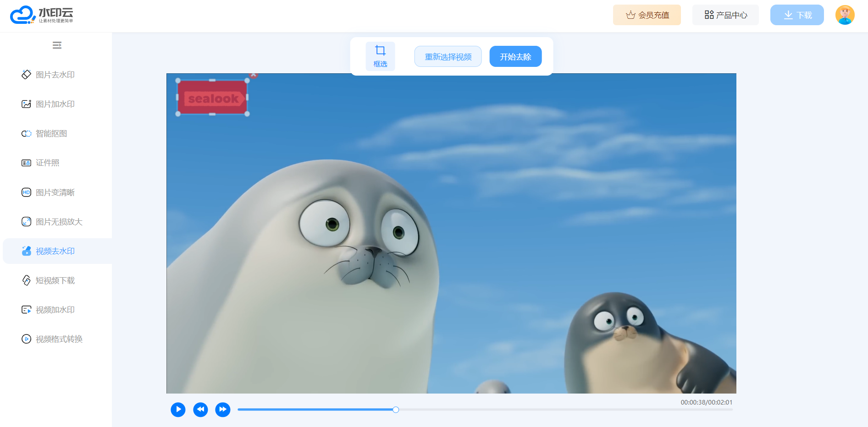The height and width of the screenshot is (427, 868).
Task: Click 重新选择视频 to reselect the video
Action: pyautogui.click(x=448, y=56)
